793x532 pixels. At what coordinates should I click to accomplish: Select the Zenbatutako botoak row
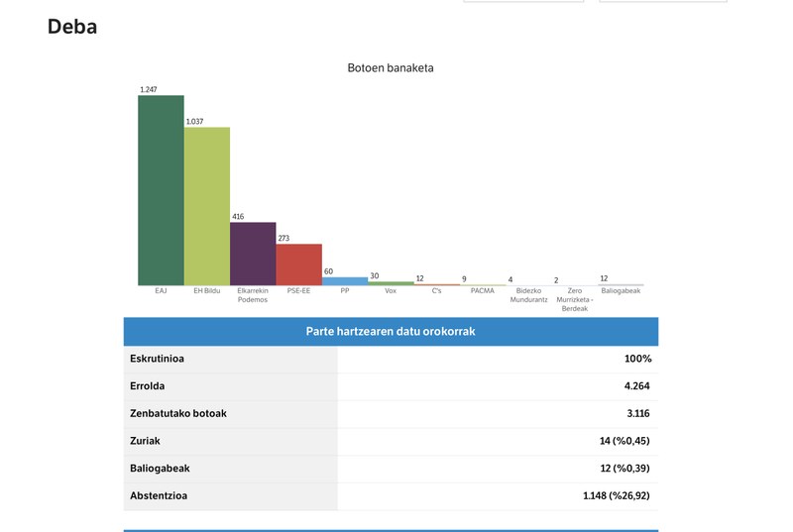tap(390, 413)
